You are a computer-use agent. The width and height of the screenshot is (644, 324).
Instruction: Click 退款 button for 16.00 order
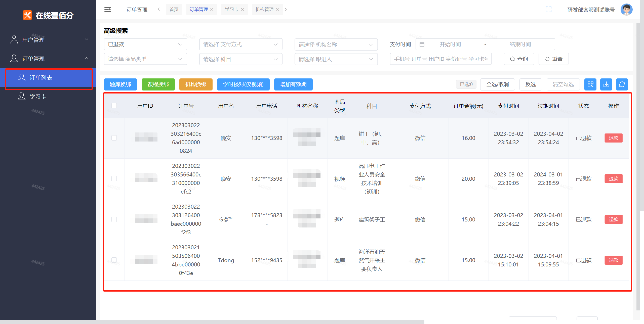pos(614,138)
